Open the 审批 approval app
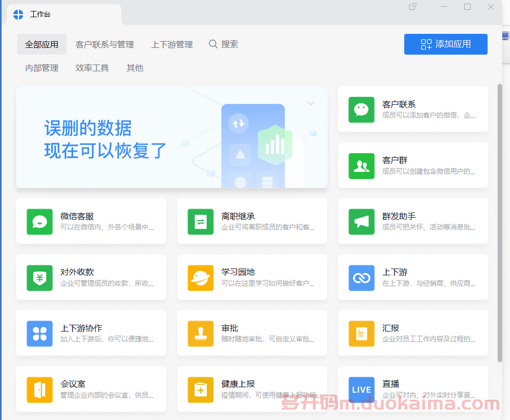 pyautogui.click(x=252, y=333)
